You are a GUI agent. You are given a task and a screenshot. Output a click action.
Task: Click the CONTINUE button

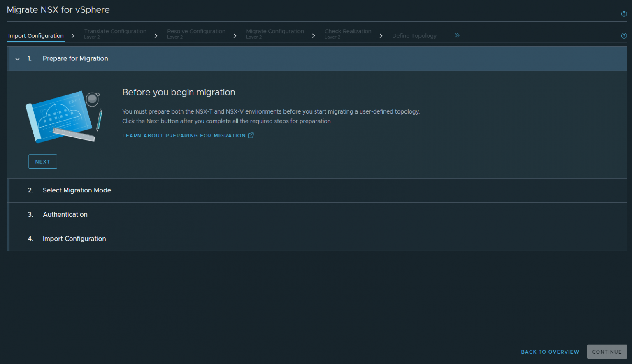[607, 352]
